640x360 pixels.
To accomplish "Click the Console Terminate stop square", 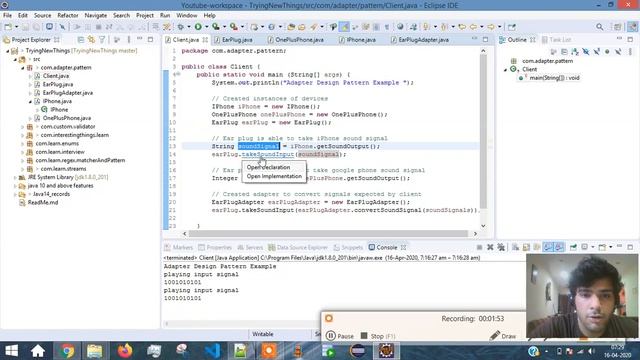I will tap(479, 247).
